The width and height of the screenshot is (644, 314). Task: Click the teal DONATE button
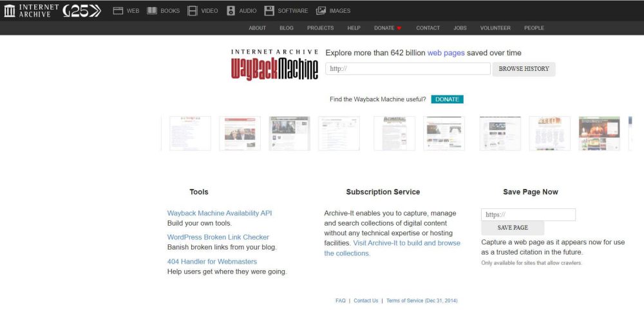point(447,99)
